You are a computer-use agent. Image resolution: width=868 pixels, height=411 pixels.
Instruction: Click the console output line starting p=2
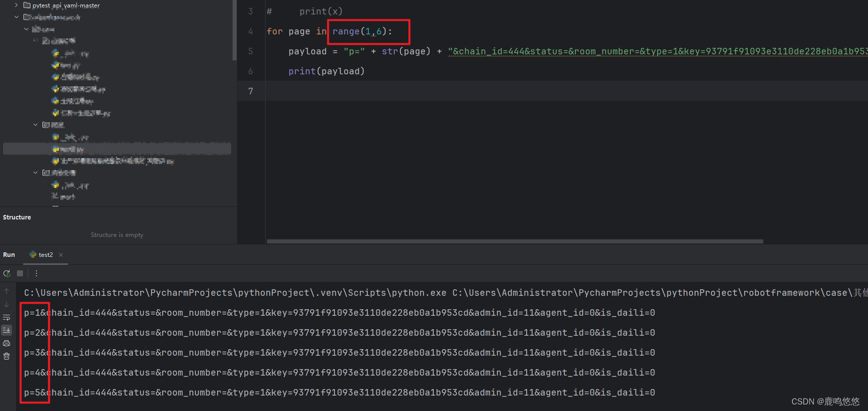(x=339, y=333)
